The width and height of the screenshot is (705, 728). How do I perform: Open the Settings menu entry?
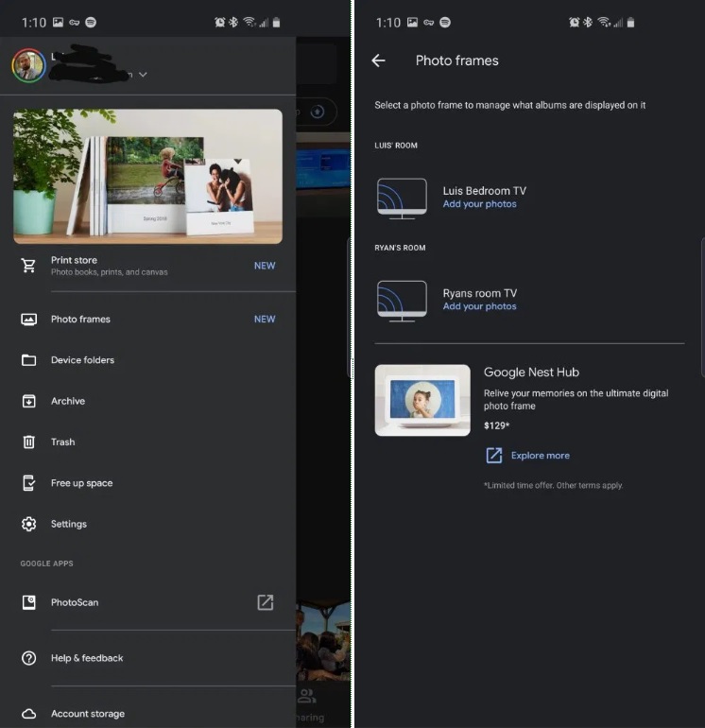pyautogui.click(x=148, y=524)
